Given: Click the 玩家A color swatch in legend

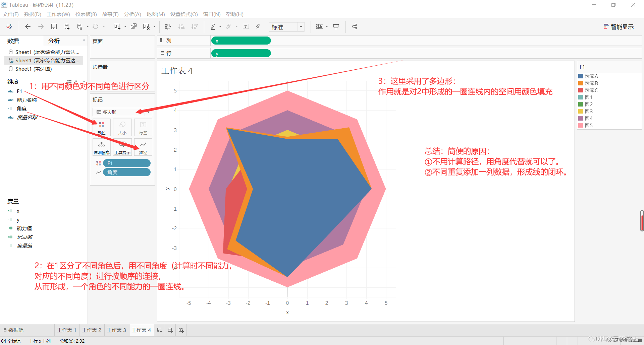Looking at the screenshot, I should click(x=581, y=76).
